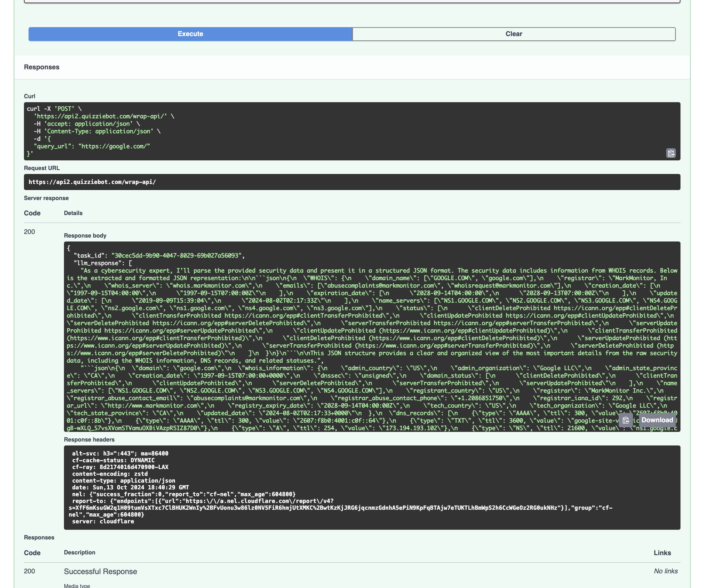Select the task_id value in response
This screenshot has height=588, width=723.
[x=176, y=256]
